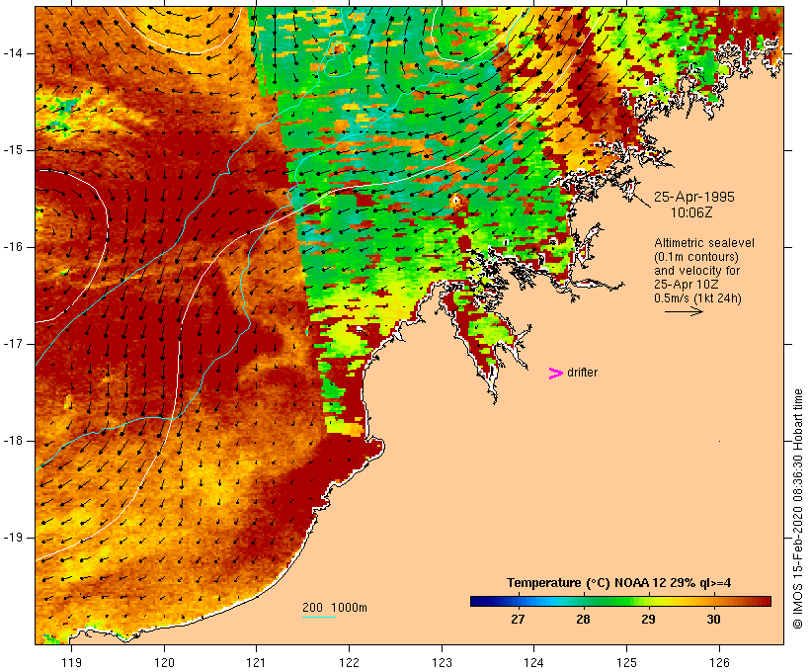810x672 pixels.
Task: Click the colorbar at 30 degrees red
Action: pos(713,601)
